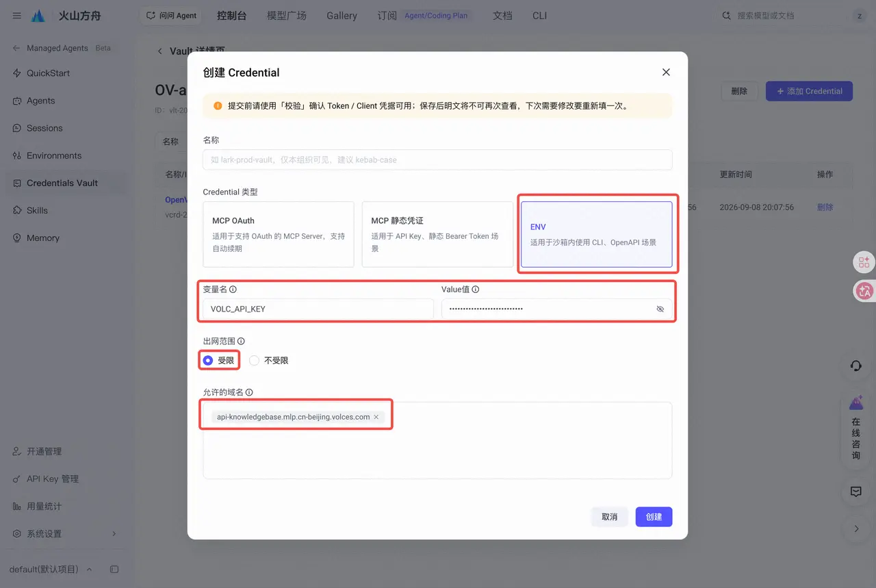The width and height of the screenshot is (876, 588).
Task: Expand the right-side panel arrow
Action: tap(855, 528)
